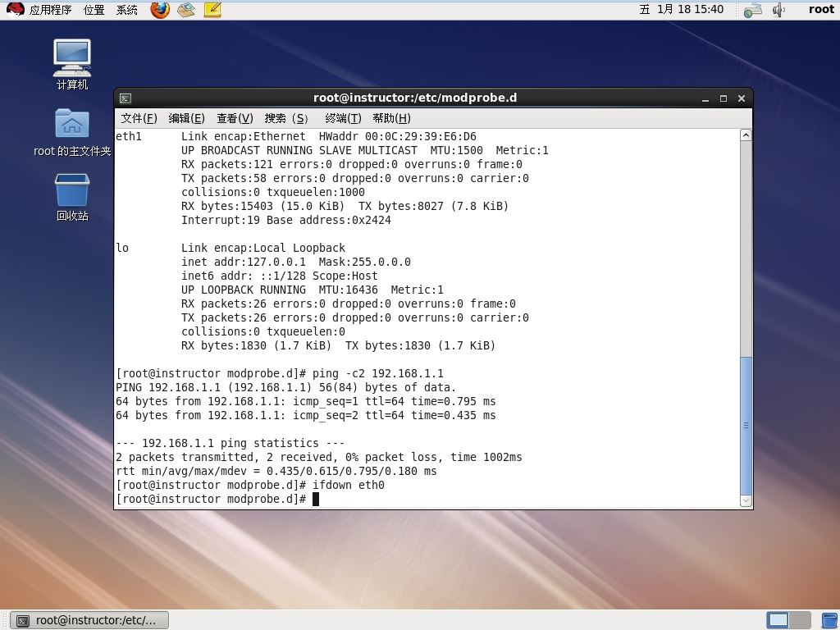The height and width of the screenshot is (630, 840).
Task: Click terminal window title bar icon
Action: 126,98
